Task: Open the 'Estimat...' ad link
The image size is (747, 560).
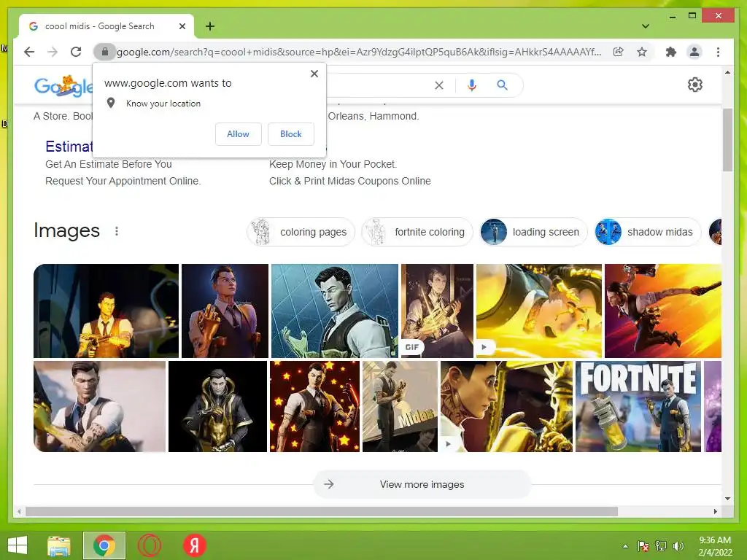Action: (69, 146)
